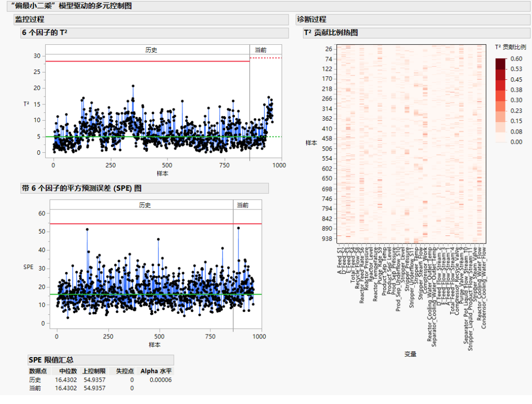Image resolution: width=532 pixels, height=404 pixels.
Task: Collapse the 平方预测误差 (SPE) 图 header
Action: (144, 188)
